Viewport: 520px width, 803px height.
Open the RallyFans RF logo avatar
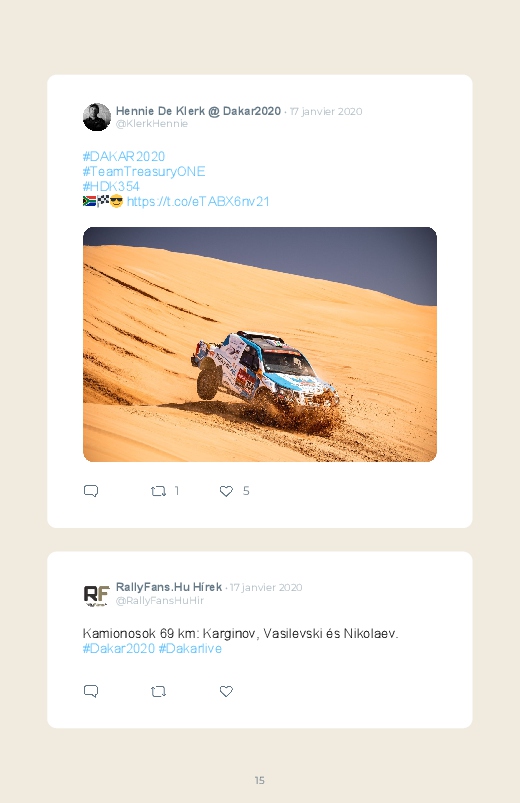pos(97,594)
